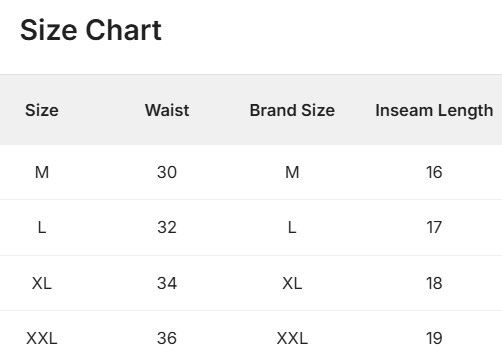This screenshot has width=502, height=362.
Task: Click brand size XXL cell
Action: coord(292,338)
